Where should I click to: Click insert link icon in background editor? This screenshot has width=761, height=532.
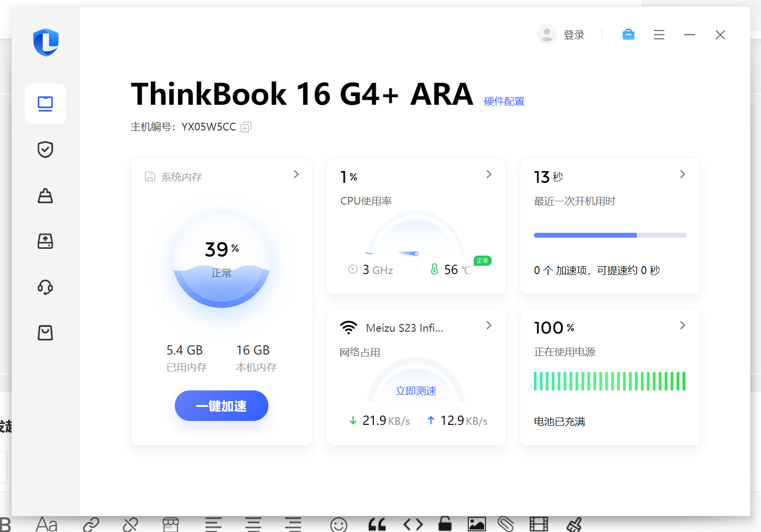[x=91, y=524]
